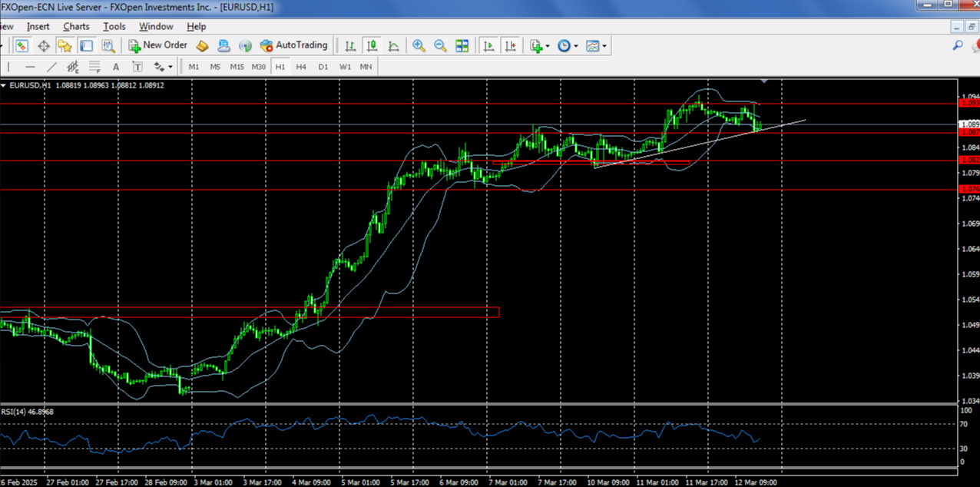Click the New Order button
The image size is (980, 487).
(157, 45)
